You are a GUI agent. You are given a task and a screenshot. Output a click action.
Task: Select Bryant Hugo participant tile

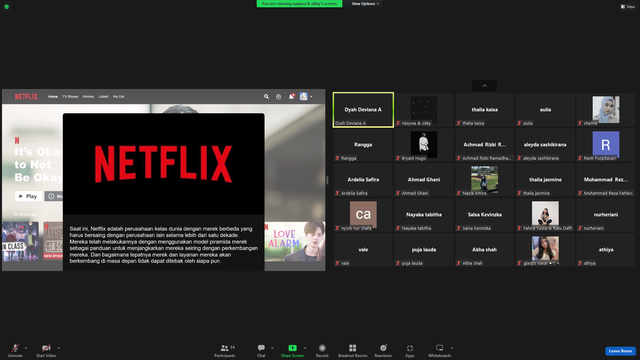[x=424, y=145]
